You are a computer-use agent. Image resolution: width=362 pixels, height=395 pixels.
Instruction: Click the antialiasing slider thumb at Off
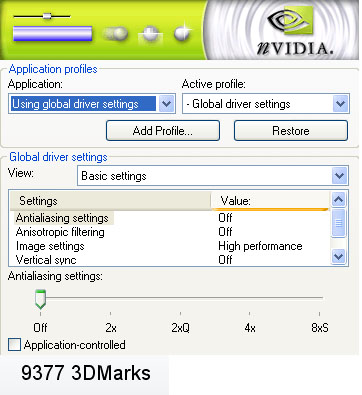40,299
